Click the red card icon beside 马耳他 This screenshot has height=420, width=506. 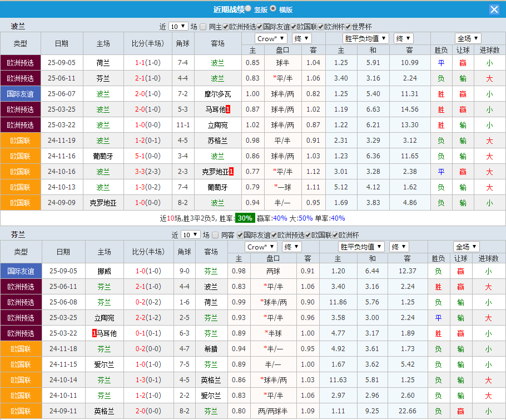point(229,109)
